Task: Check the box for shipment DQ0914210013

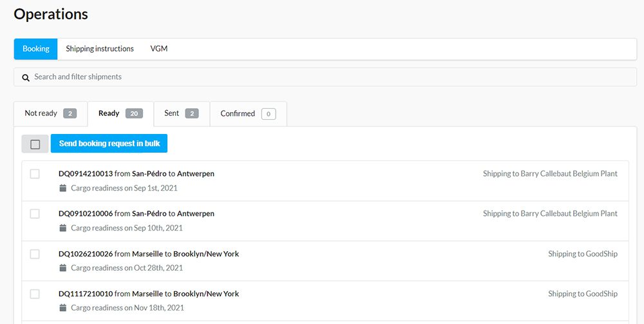Action: pos(35,174)
